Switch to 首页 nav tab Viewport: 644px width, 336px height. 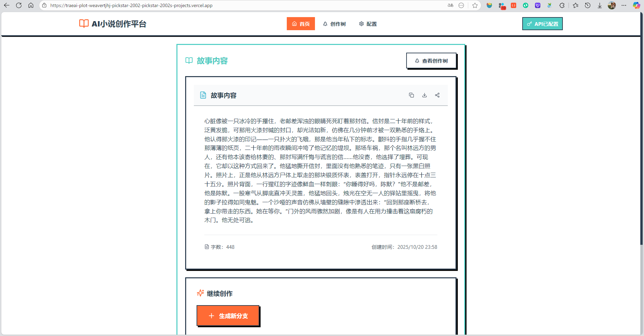point(301,24)
